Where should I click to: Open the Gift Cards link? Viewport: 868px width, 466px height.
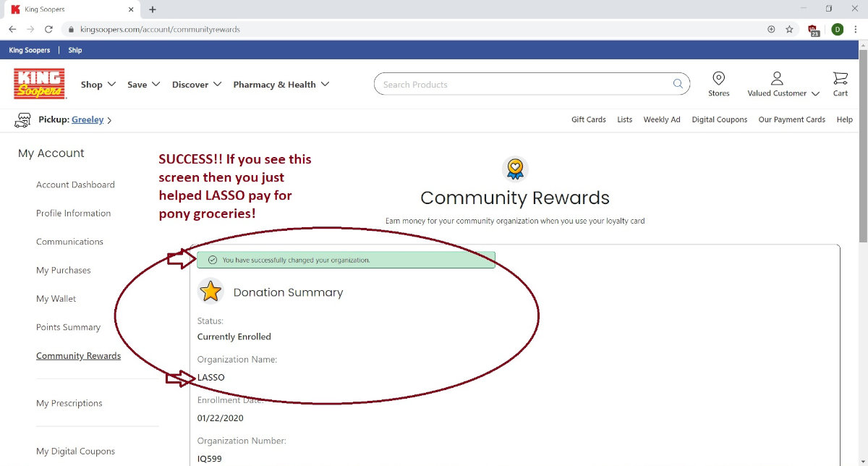589,120
